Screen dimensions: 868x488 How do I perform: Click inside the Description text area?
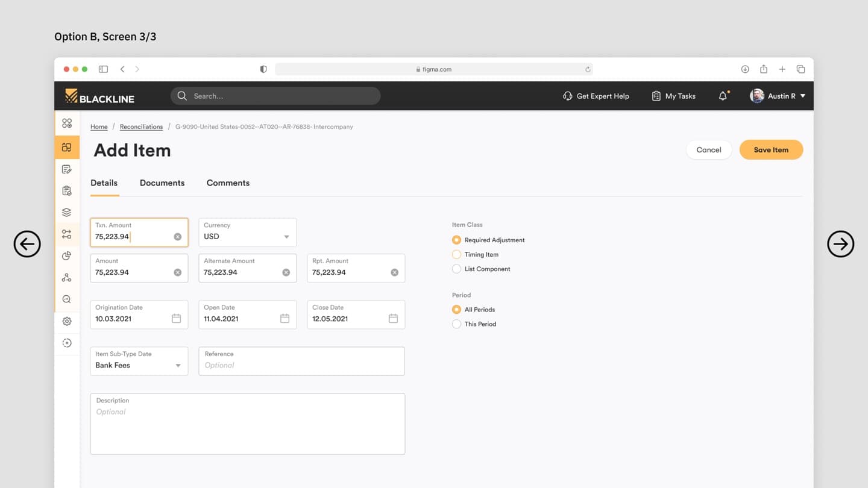[x=248, y=424]
